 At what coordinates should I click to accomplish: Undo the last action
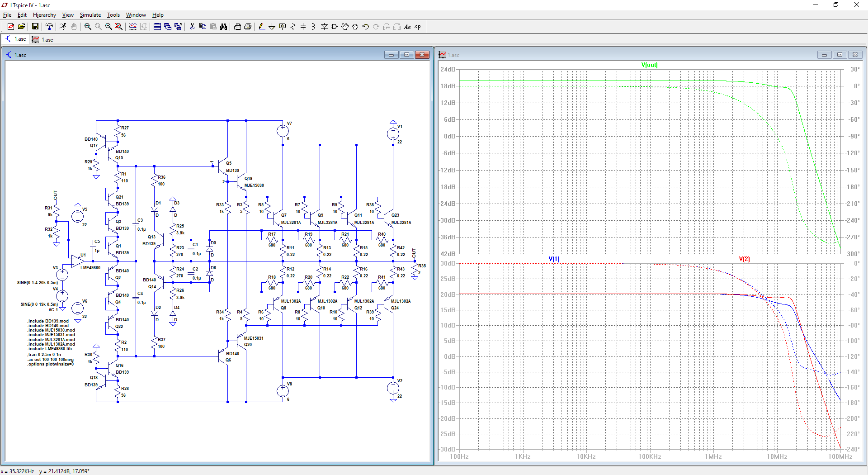pyautogui.click(x=366, y=27)
